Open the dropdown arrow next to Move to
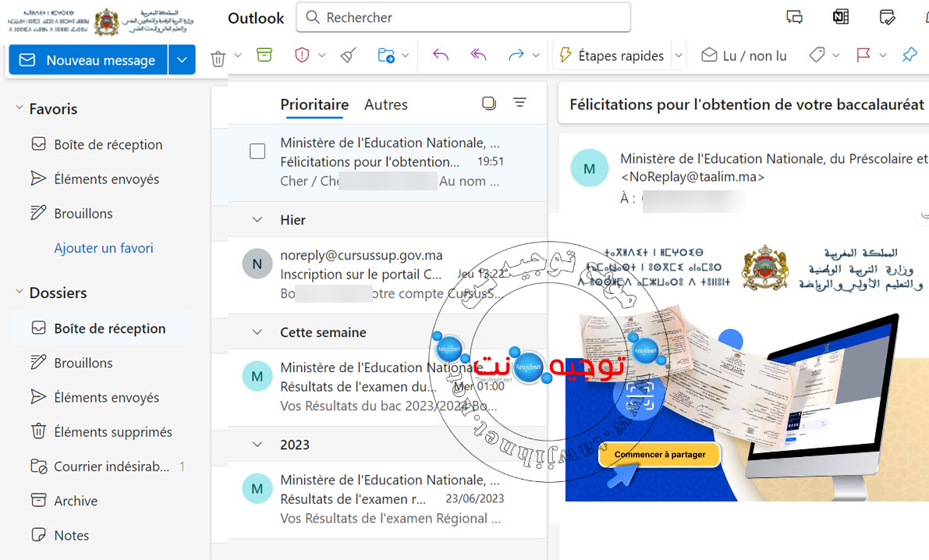 406,55
